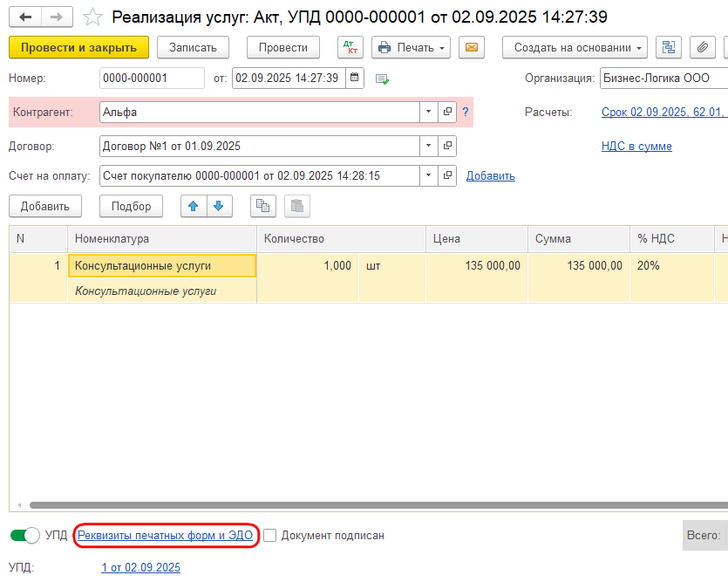Click the Провести button
The width and height of the screenshot is (728, 582).
(283, 47)
